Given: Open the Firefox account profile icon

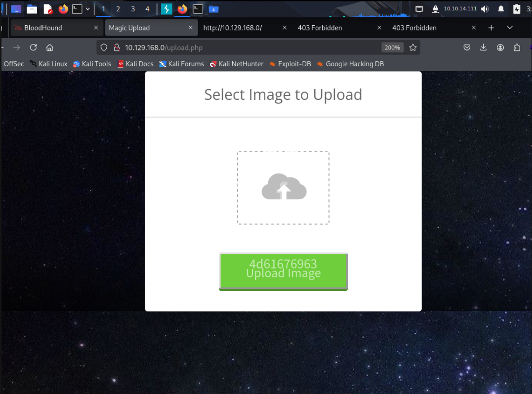Looking at the screenshot, I should point(500,47).
